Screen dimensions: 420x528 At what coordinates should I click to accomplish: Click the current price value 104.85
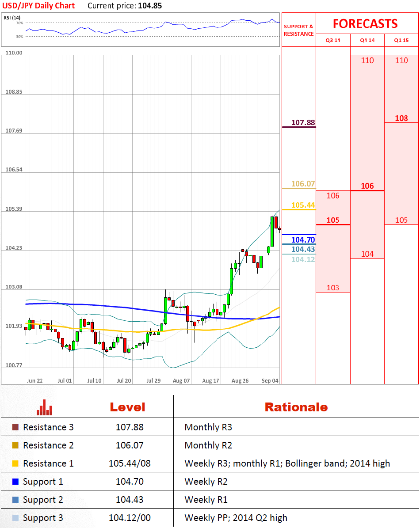150,6
